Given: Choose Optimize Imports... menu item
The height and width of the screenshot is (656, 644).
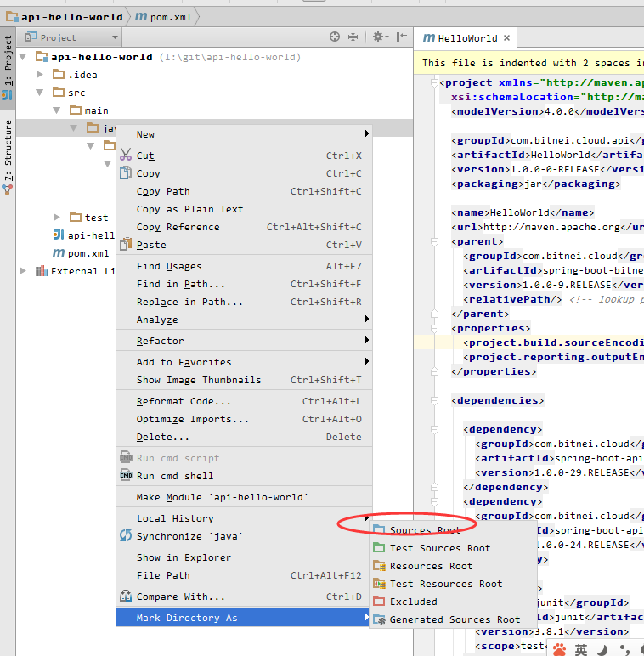Looking at the screenshot, I should click(244, 419).
